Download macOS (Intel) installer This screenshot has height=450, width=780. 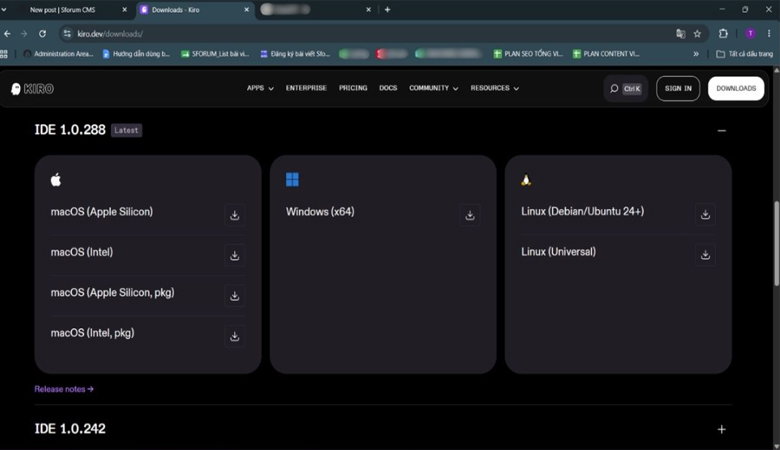(234, 256)
